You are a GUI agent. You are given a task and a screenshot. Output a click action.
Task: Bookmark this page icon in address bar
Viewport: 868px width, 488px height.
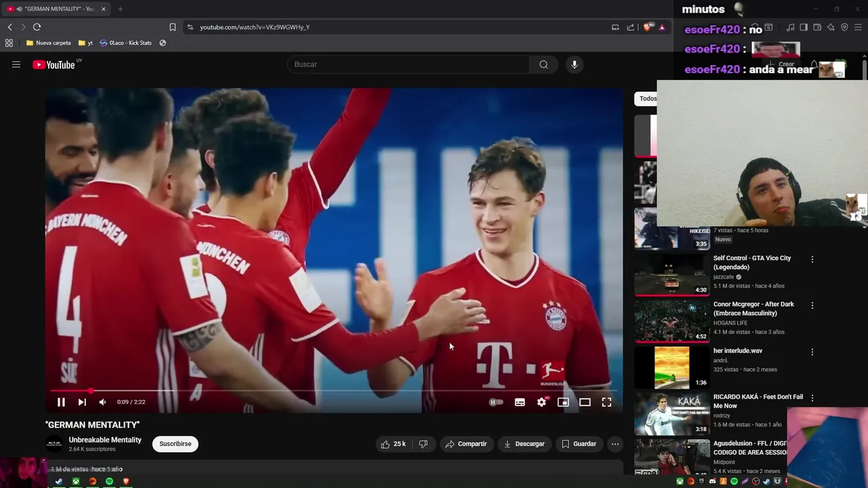point(172,27)
